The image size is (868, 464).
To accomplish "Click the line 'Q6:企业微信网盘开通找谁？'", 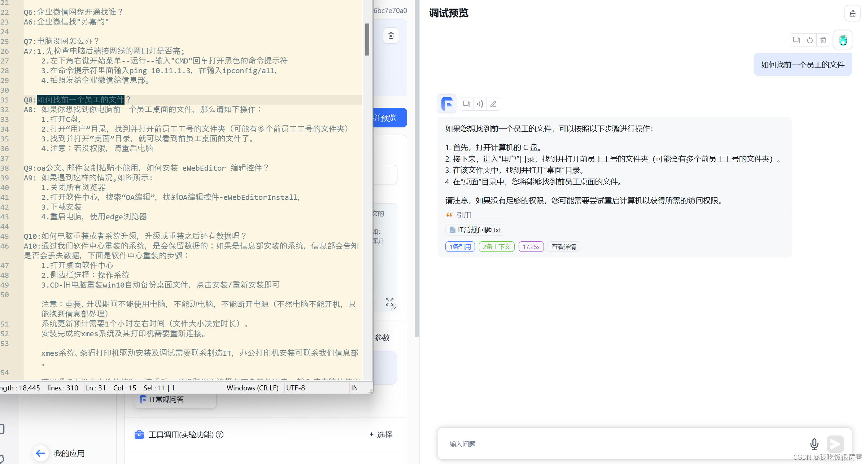I will [74, 12].
